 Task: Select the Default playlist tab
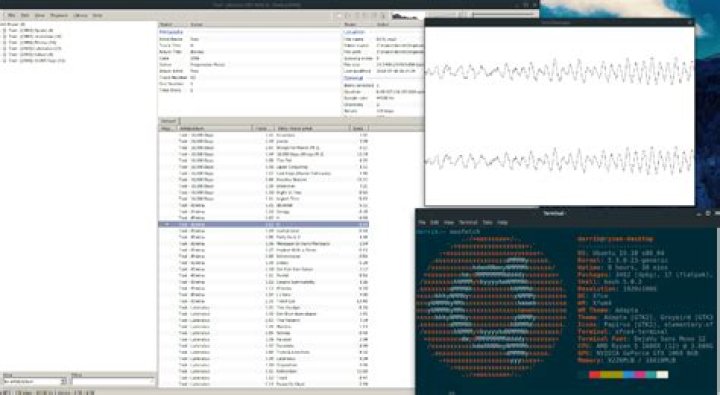tap(169, 121)
